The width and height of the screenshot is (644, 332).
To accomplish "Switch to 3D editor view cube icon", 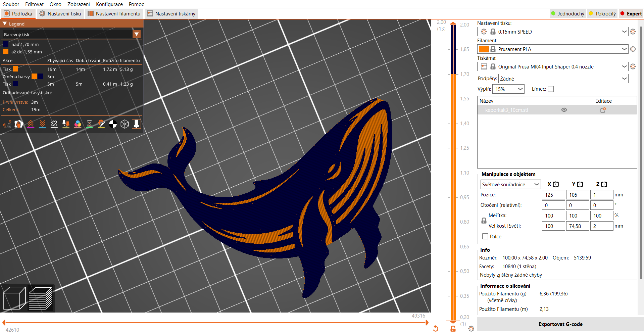I will point(14,298).
